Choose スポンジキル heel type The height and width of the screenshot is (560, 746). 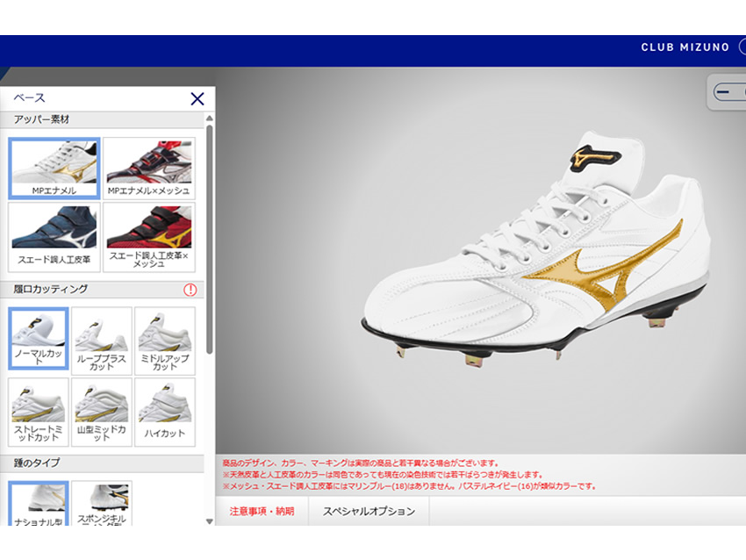click(101, 503)
